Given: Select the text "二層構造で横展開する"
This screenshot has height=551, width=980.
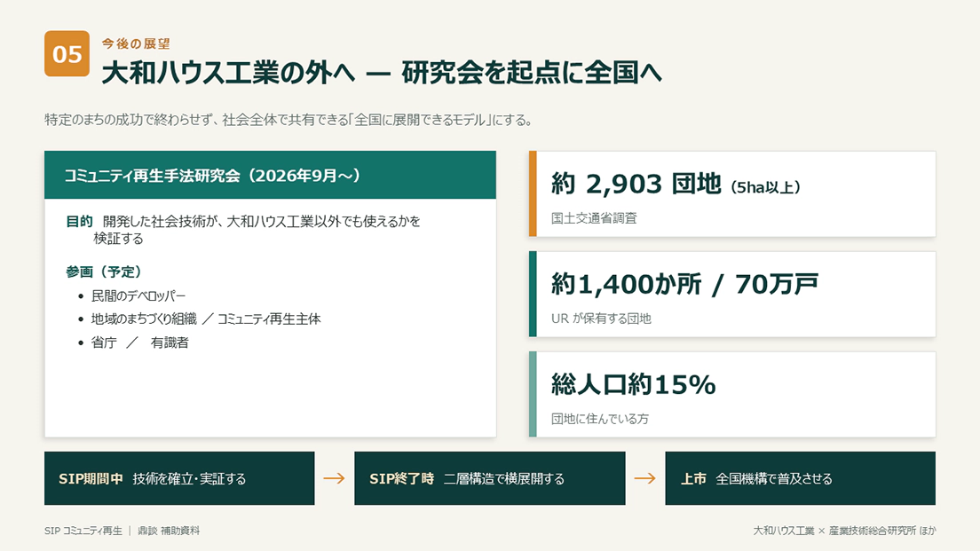Looking at the screenshot, I should point(503,478).
